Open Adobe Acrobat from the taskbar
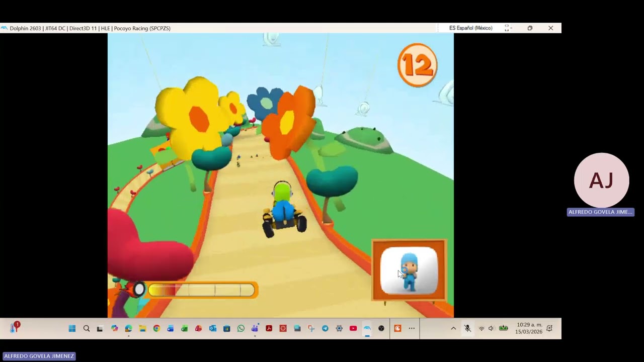The height and width of the screenshot is (362, 644). click(269, 328)
